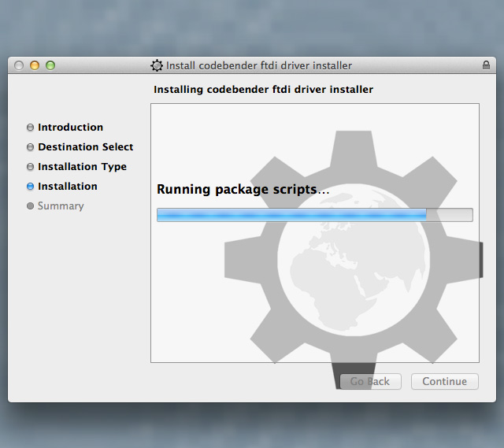The width and height of the screenshot is (504, 448).
Task: Click the gear icon in the title bar
Action: pos(157,66)
